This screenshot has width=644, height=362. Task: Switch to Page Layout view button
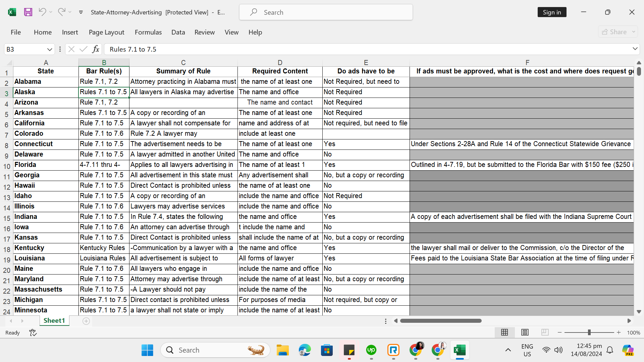tap(525, 332)
